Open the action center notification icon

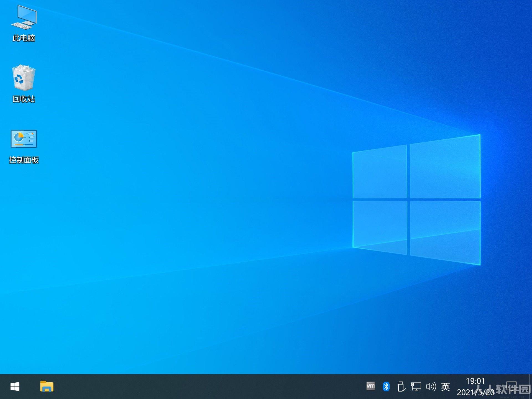point(511,387)
